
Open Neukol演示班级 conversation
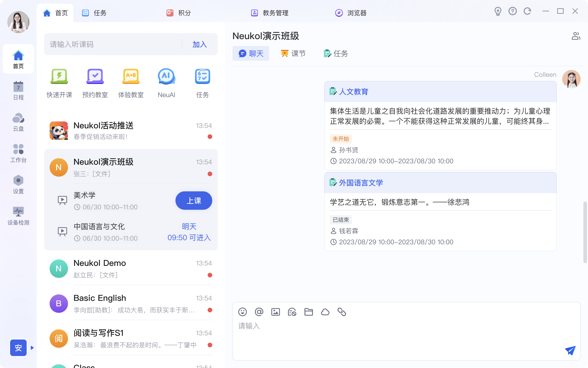click(131, 167)
